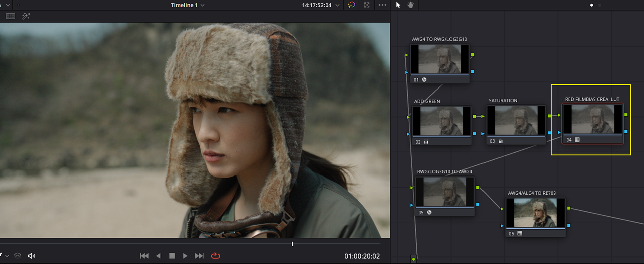The width and height of the screenshot is (644, 264).
Task: Click the green RGB input of node 05
Action: 412,187
